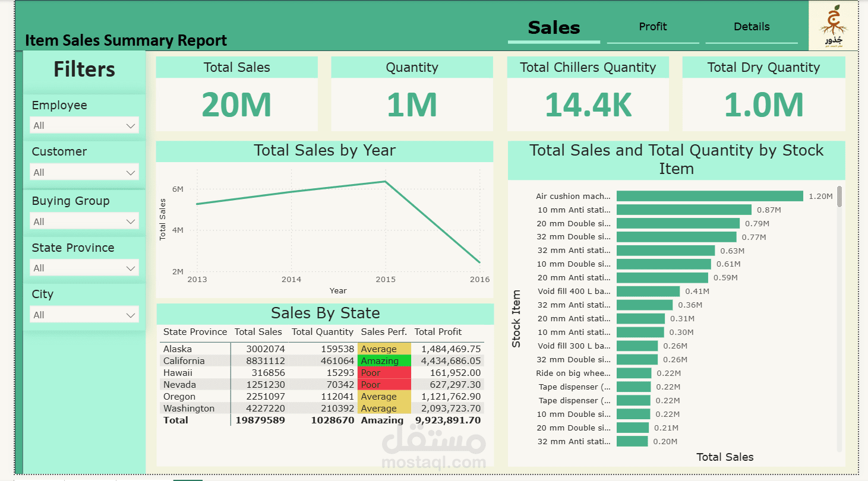The image size is (868, 481).
Task: Click the Average cell for Oregon
Action: pyautogui.click(x=384, y=397)
